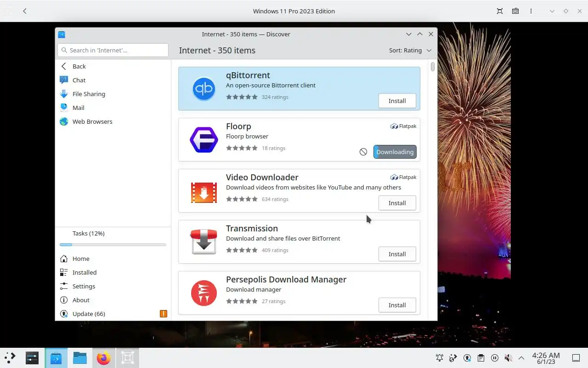Click the Tasks progress bar
This screenshot has width=588, height=368.
coord(113,245)
